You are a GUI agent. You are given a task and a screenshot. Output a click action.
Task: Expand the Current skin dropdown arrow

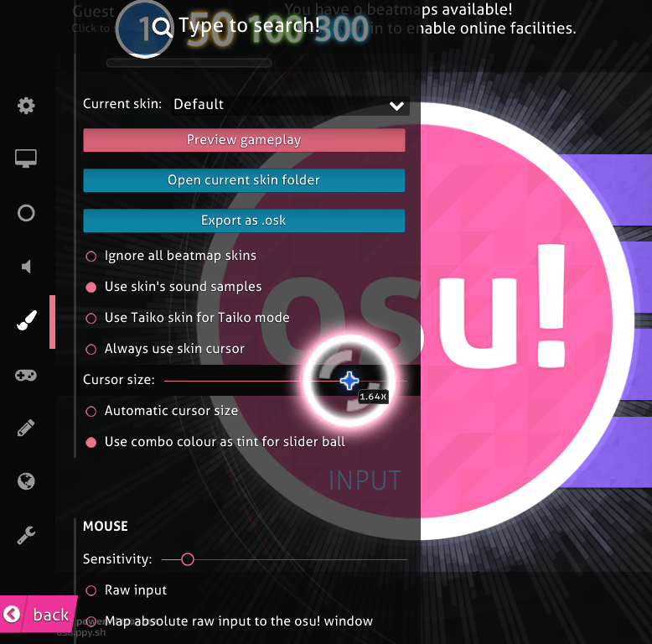(x=396, y=106)
